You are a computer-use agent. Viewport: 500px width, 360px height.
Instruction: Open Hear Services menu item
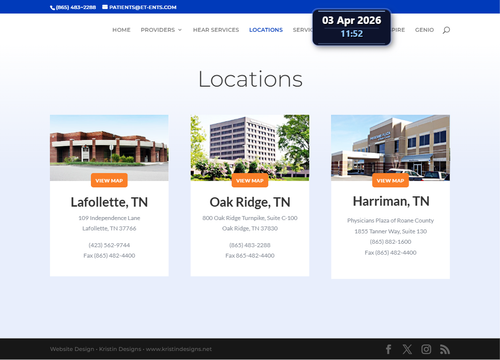(216, 30)
